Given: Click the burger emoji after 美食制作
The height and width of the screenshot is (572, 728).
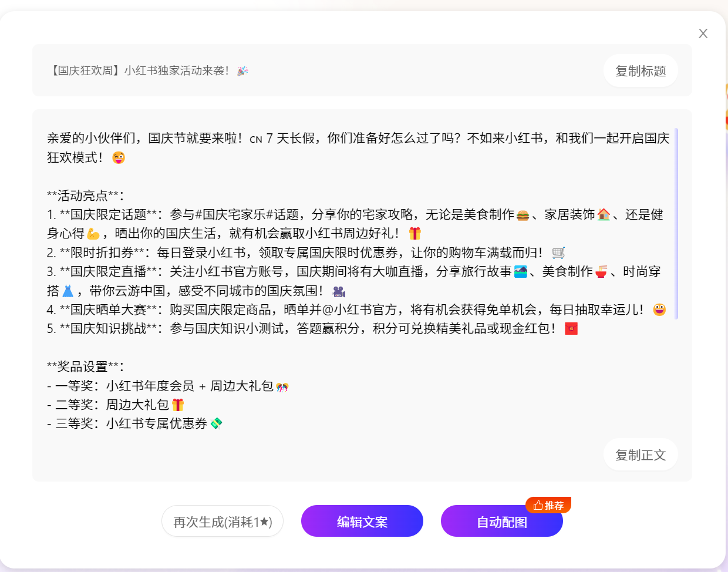Looking at the screenshot, I should tap(523, 215).
